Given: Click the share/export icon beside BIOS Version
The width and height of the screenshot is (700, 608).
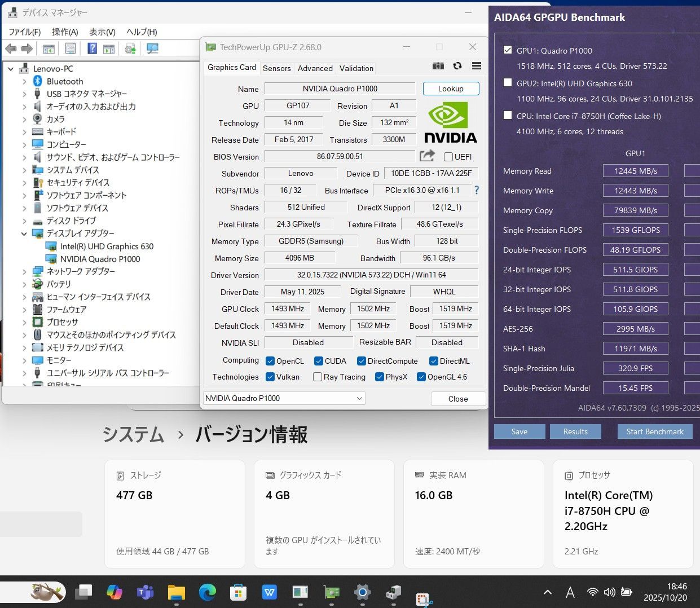Looking at the screenshot, I should click(427, 156).
